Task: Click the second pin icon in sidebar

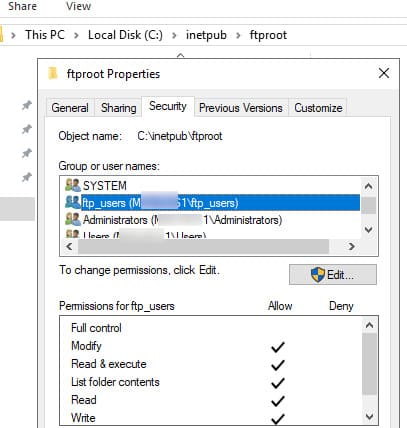Action: tap(27, 129)
